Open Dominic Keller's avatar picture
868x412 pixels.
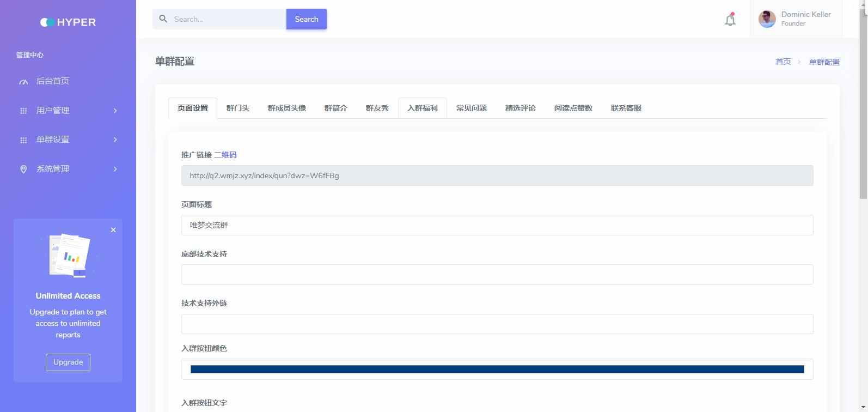point(767,19)
